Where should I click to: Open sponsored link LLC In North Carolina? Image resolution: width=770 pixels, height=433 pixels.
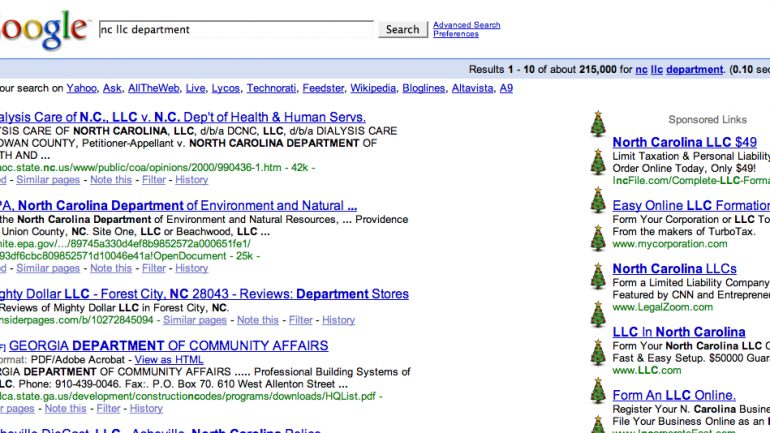pos(679,332)
